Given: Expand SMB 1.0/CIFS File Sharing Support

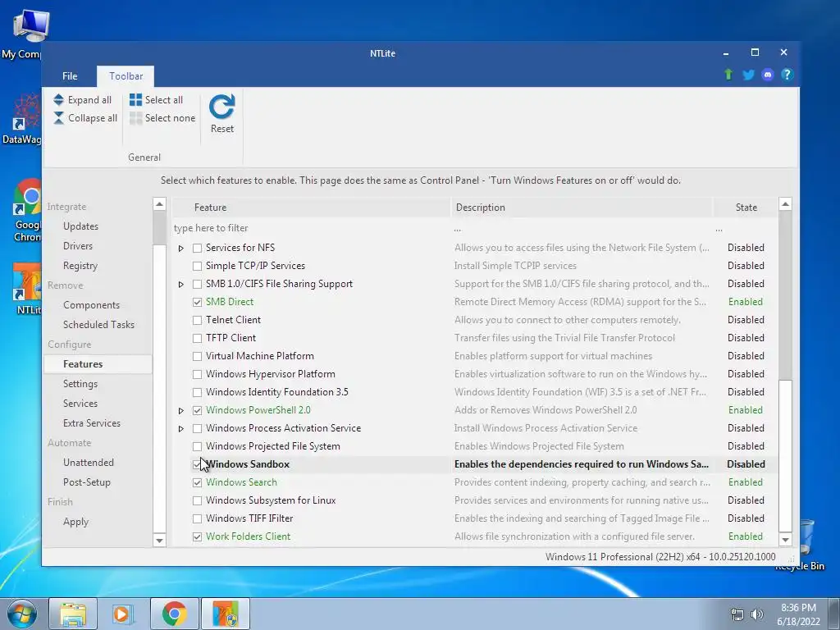Looking at the screenshot, I should coord(181,285).
